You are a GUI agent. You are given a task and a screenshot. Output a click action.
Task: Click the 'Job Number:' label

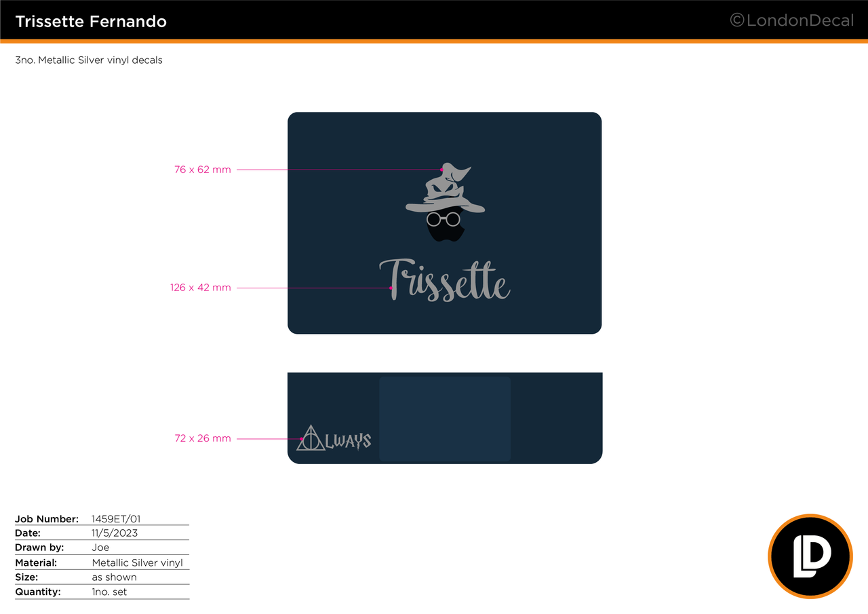tap(47, 519)
